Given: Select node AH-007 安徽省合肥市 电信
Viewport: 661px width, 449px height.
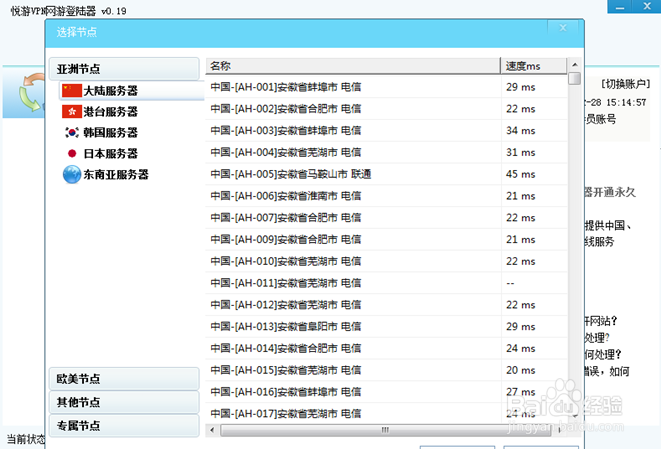Looking at the screenshot, I should pyautogui.click(x=386, y=218).
